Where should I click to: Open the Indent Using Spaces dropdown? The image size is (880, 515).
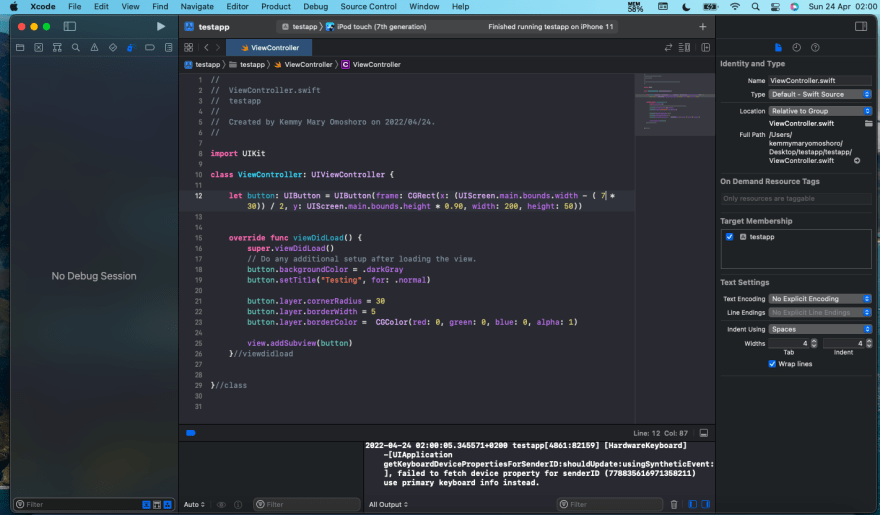pos(820,329)
